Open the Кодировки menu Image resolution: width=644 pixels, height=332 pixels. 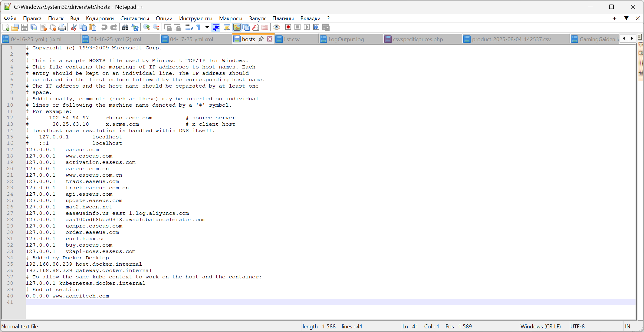(100, 18)
